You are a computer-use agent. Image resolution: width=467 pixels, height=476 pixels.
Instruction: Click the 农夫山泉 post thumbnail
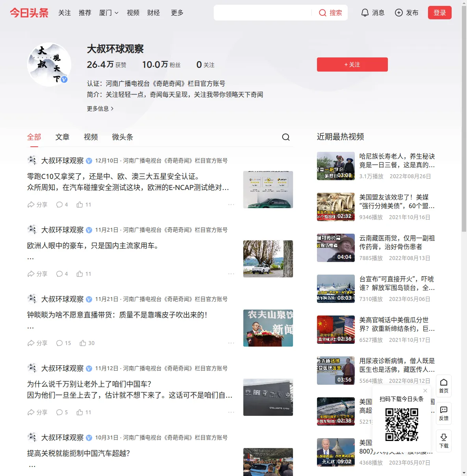tap(268, 328)
